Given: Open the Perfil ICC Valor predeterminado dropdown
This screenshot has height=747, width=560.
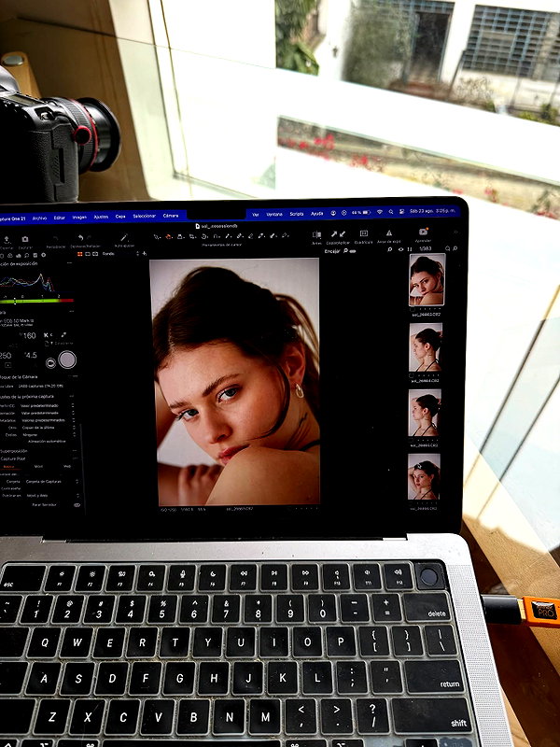Looking at the screenshot, I should (46, 406).
